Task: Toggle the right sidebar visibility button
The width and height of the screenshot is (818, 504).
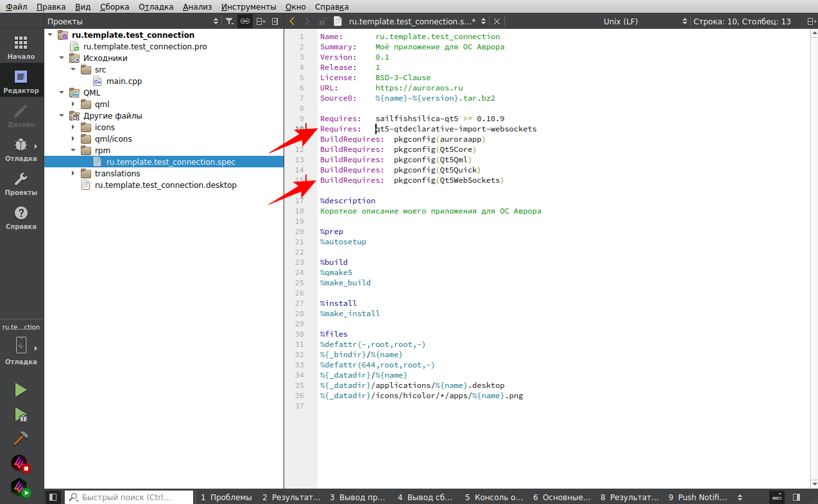Action: pyautogui.click(x=796, y=497)
